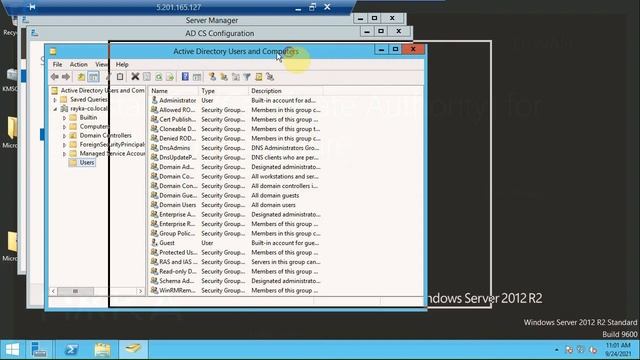The image size is (640, 360).
Task: Open File Explorer from the taskbar
Action: (102, 350)
